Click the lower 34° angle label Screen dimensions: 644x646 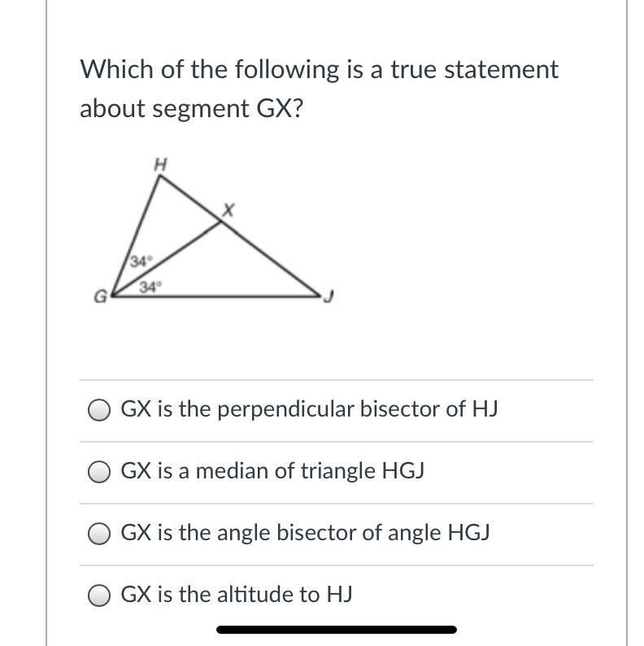pos(150,286)
